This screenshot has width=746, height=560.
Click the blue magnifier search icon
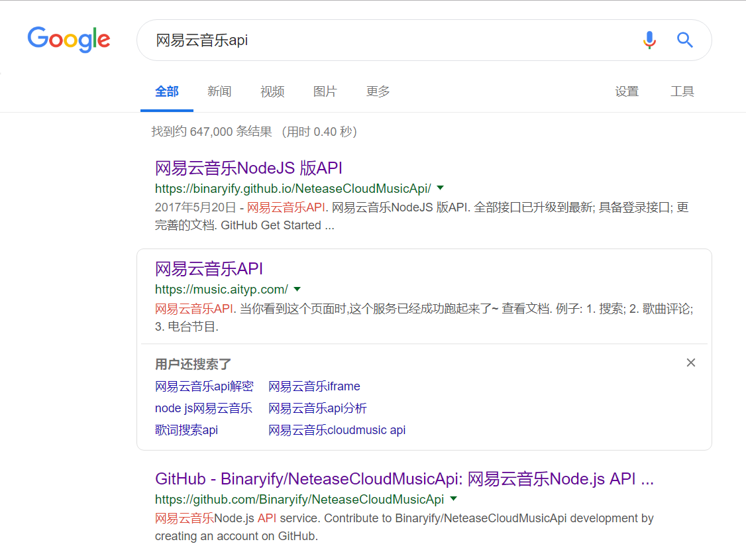click(x=684, y=40)
